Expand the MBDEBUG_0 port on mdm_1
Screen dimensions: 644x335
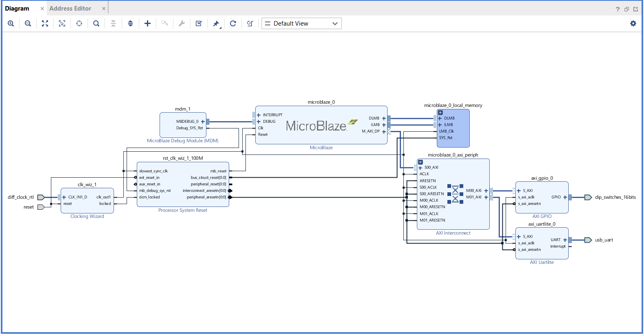[x=203, y=122]
